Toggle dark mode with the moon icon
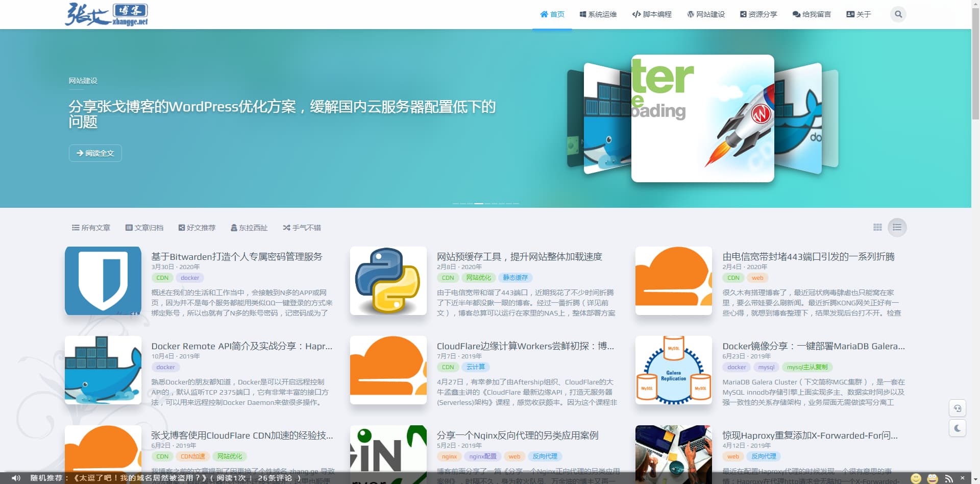 click(x=957, y=428)
